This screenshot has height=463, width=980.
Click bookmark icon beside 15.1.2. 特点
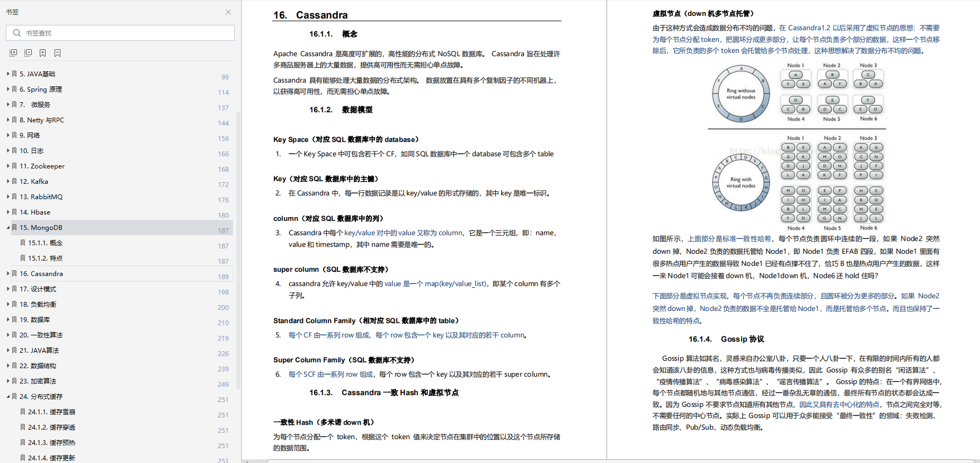[x=23, y=259]
